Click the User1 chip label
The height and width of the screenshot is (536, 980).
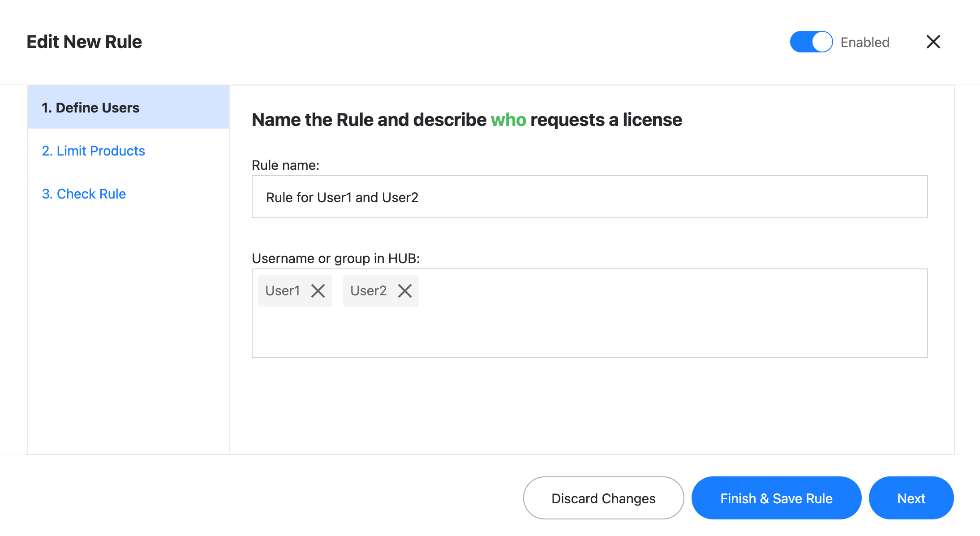(x=283, y=291)
